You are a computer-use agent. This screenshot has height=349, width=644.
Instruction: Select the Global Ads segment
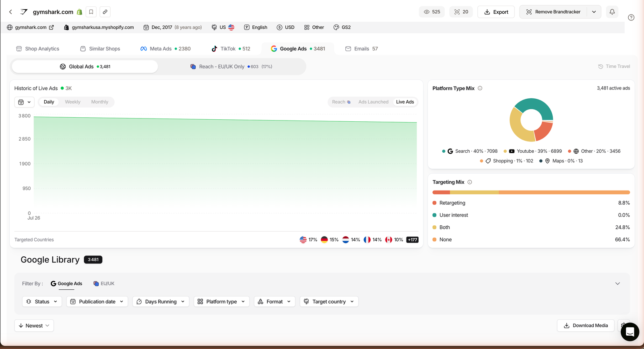pos(85,66)
